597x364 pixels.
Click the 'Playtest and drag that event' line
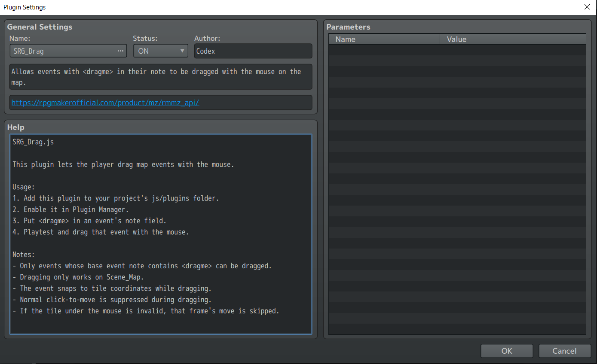click(101, 232)
